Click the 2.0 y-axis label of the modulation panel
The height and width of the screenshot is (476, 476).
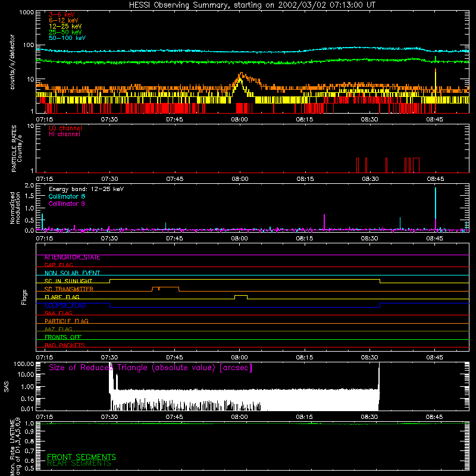point(29,186)
